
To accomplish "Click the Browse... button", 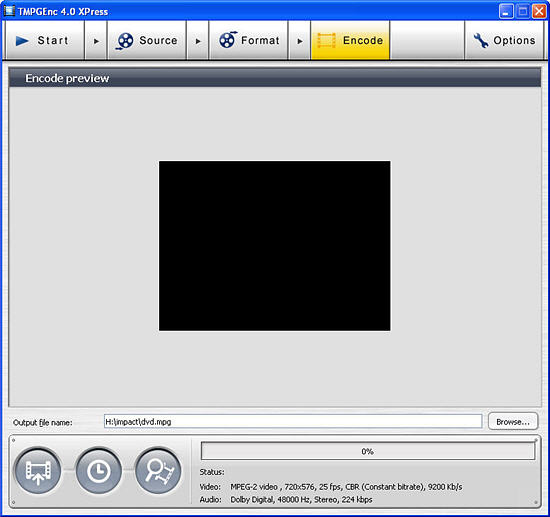I will point(513,422).
